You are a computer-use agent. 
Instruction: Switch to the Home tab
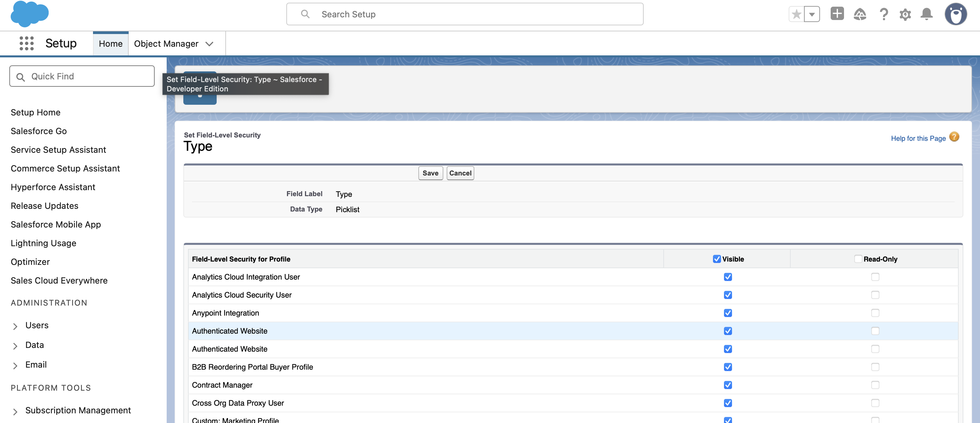point(110,43)
